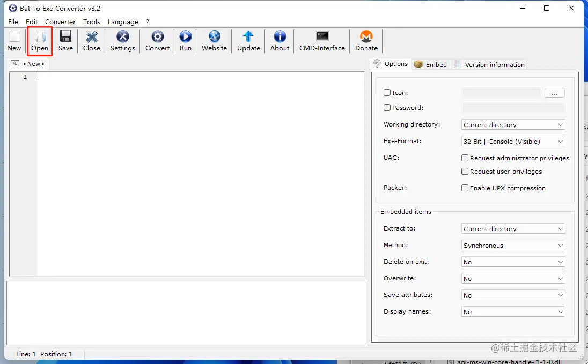Minimize the Bat To Exe Converter window
588x364 pixels.
coord(523,8)
